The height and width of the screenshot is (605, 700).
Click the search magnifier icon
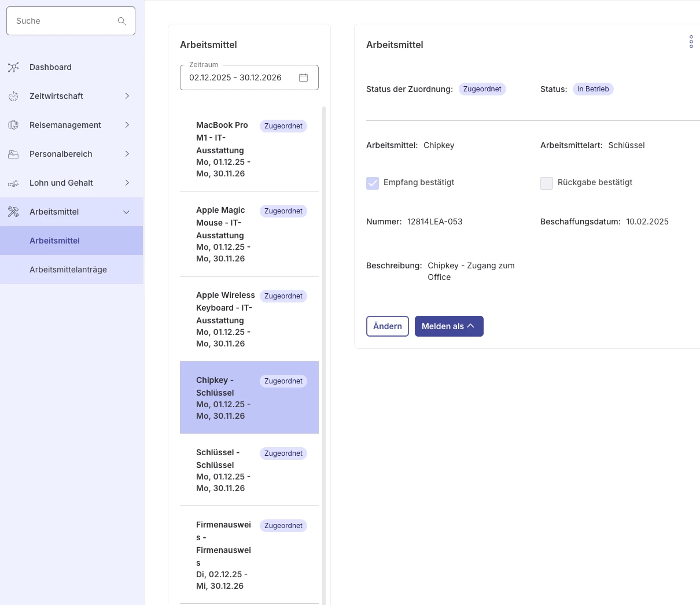point(121,21)
